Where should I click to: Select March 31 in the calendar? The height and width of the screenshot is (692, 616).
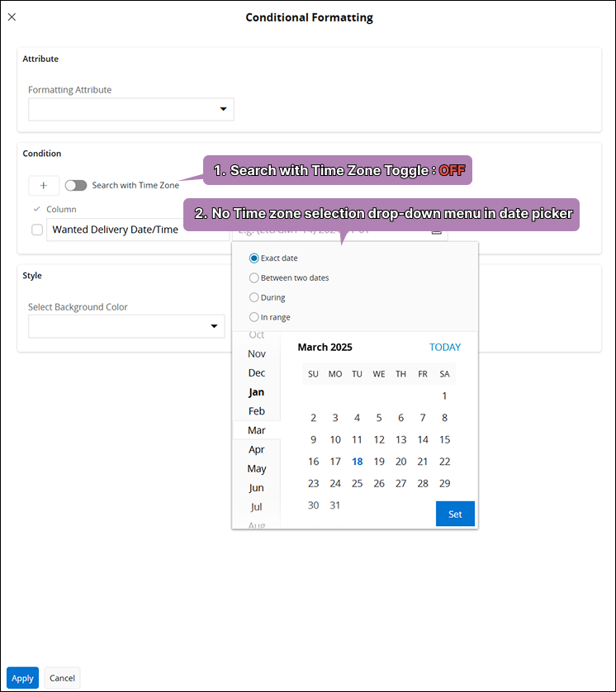pos(335,505)
